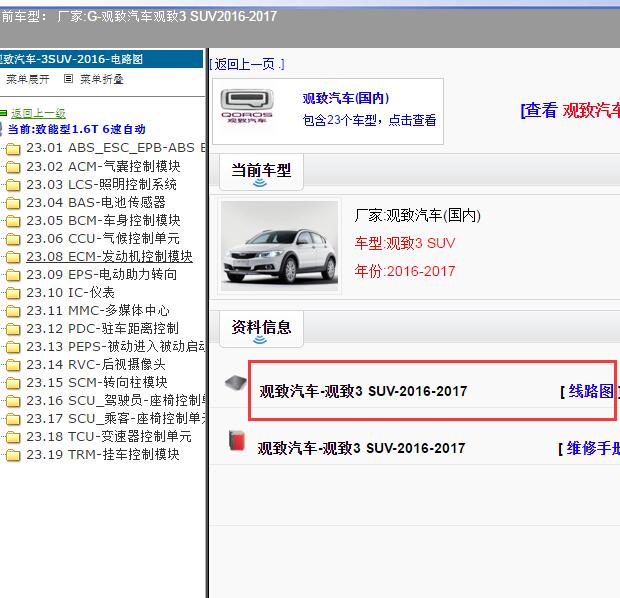620x598 pixels.
Task: Open folder icon for 23.10 IC-仪表
Action: pos(13,293)
